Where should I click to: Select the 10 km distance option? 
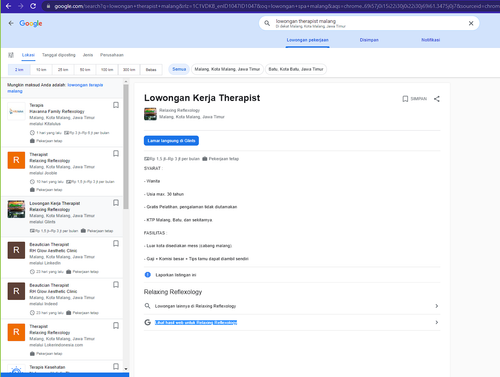pos(41,70)
